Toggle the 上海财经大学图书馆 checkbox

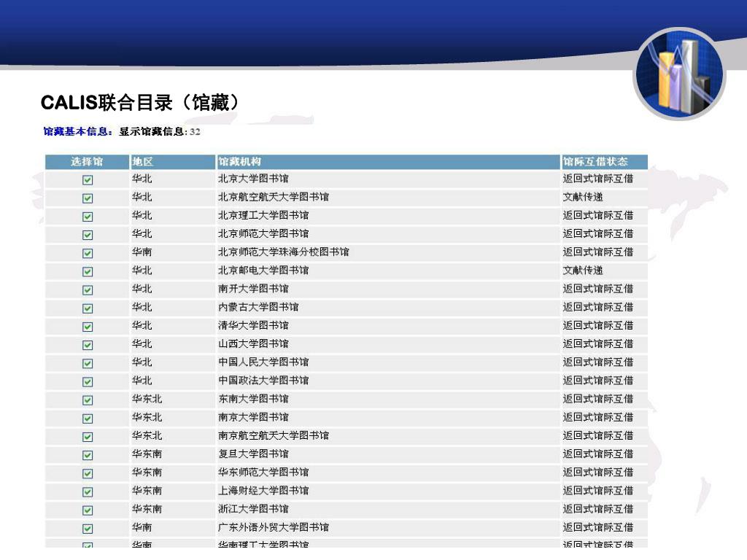pyautogui.click(x=88, y=492)
